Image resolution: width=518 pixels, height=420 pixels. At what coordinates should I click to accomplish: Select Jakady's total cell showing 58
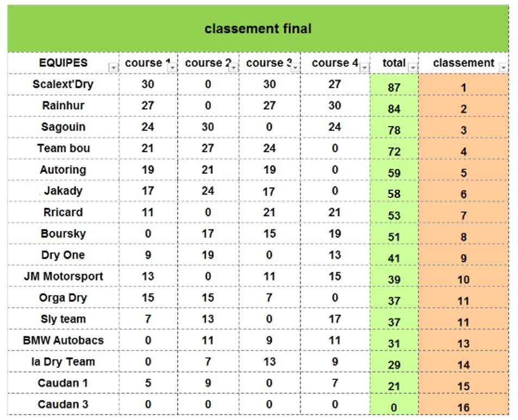tap(394, 193)
